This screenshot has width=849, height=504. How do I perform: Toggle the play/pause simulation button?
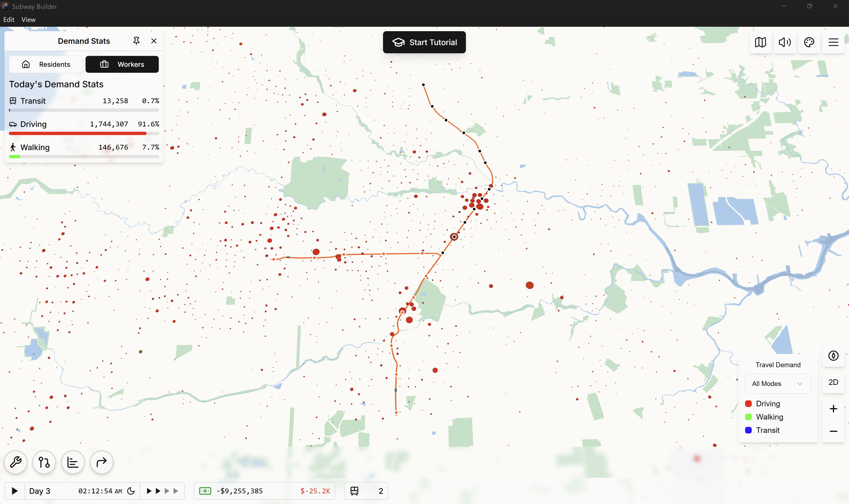[x=15, y=491]
